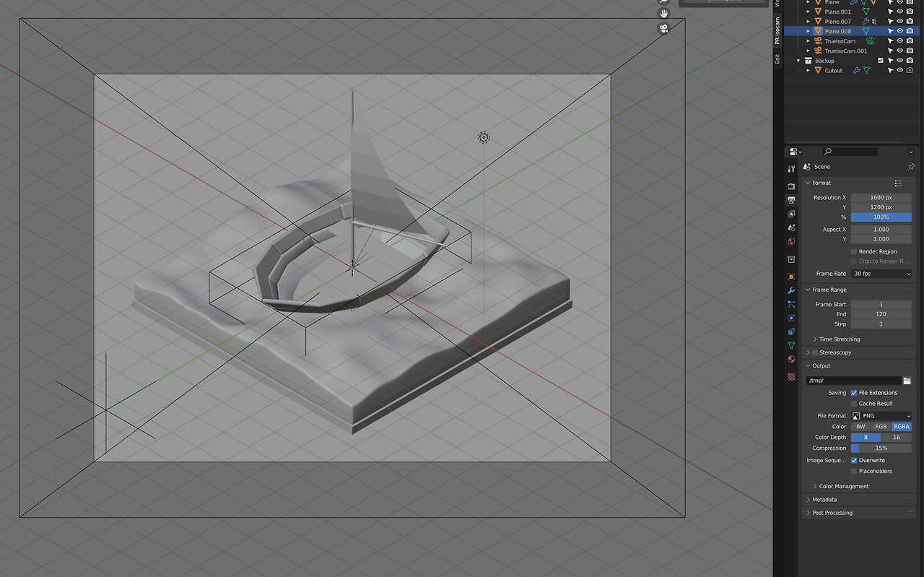Set color depth to 16
This screenshot has height=577, width=924.
[897, 438]
